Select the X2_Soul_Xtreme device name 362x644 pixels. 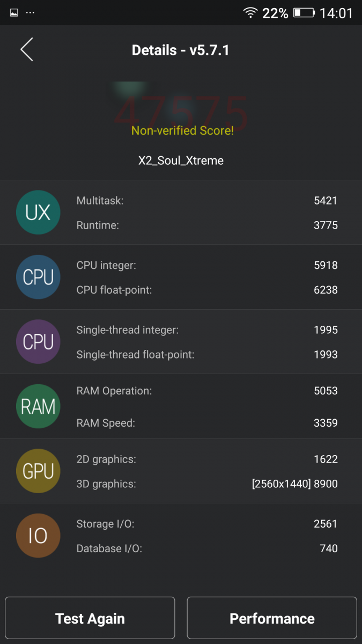tap(181, 160)
